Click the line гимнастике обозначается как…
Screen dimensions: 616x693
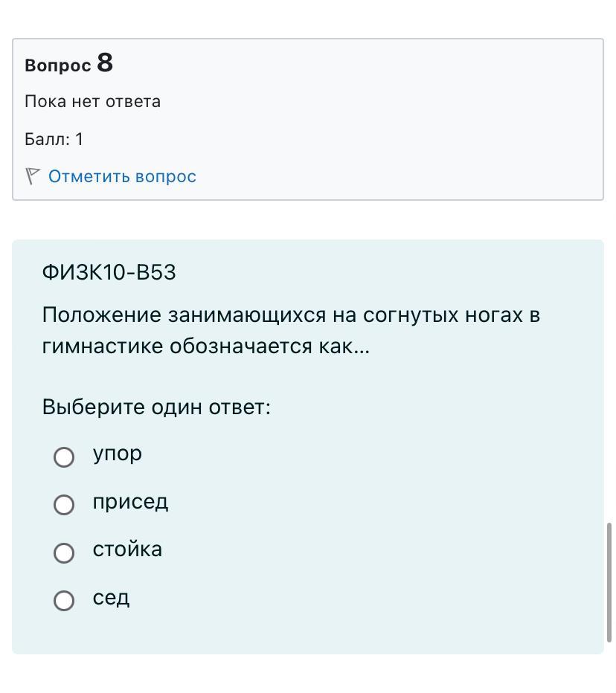click(205, 346)
